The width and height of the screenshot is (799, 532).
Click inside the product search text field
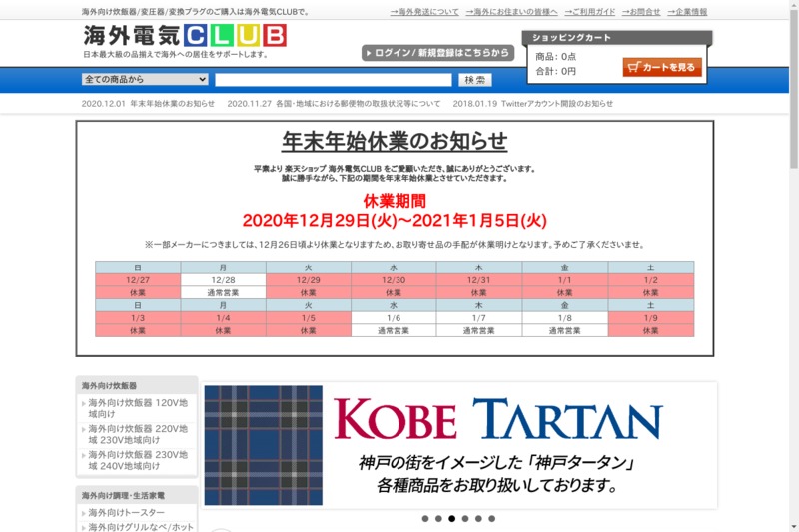click(333, 80)
